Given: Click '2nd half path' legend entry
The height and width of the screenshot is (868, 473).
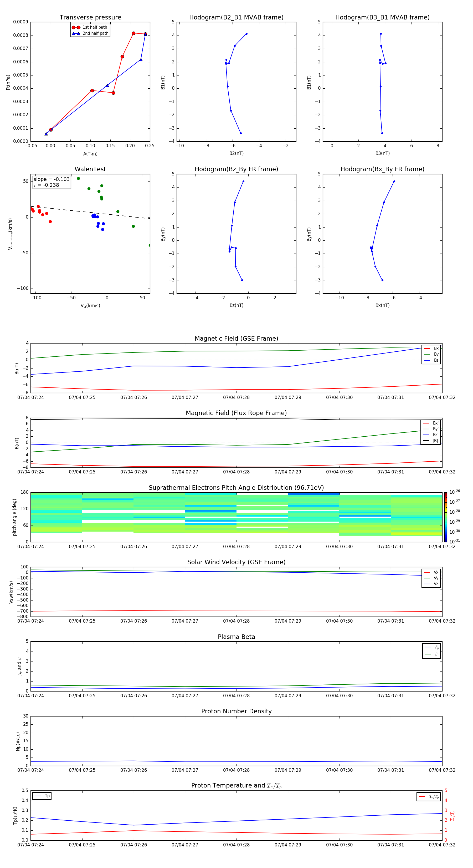Looking at the screenshot, I should pos(90,33).
